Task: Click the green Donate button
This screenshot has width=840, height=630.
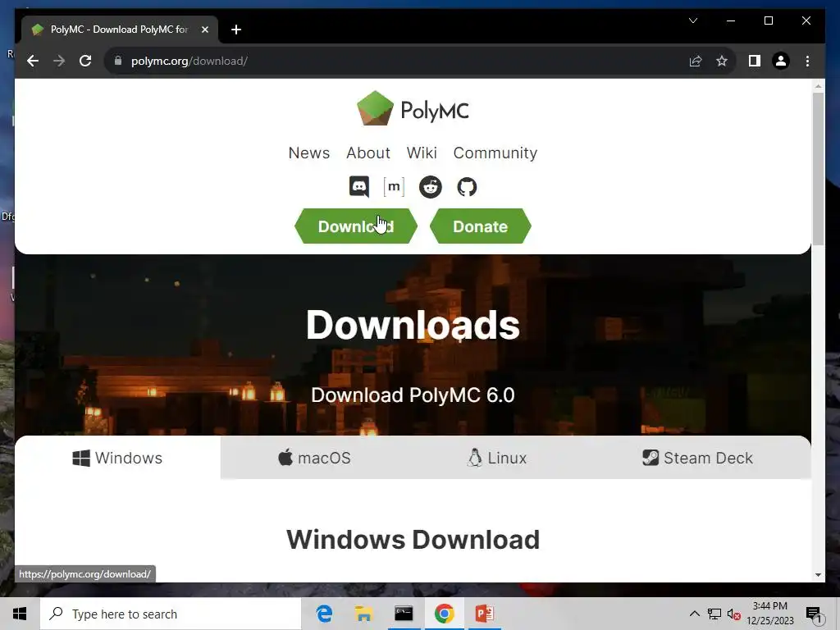Action: click(480, 226)
